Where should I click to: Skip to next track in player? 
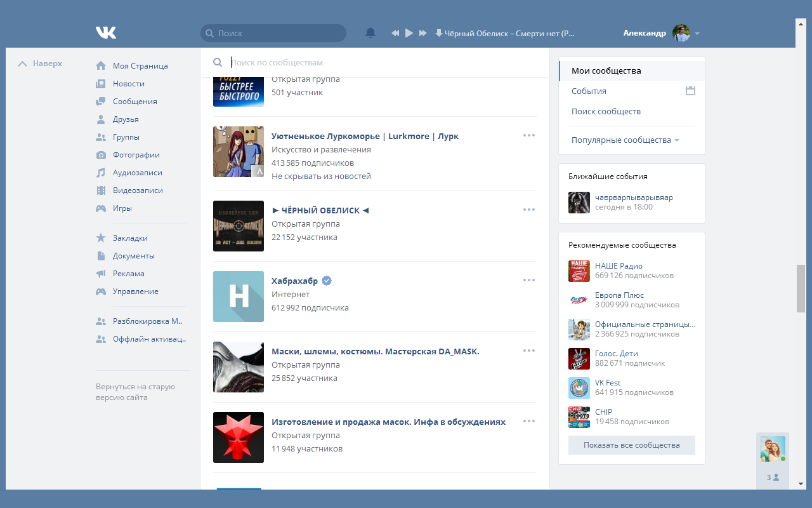[423, 33]
